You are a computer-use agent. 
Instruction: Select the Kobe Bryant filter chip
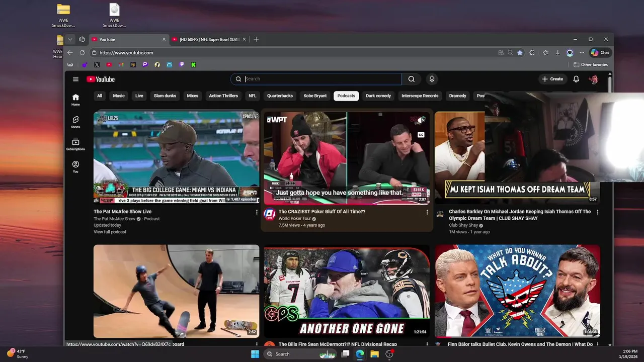pyautogui.click(x=315, y=96)
